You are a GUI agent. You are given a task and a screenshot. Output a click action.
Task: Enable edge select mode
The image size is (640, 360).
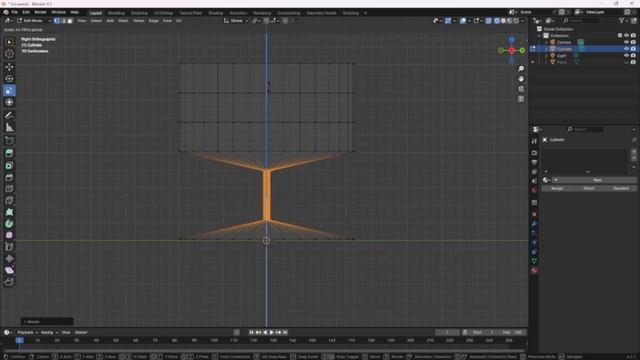click(x=64, y=21)
